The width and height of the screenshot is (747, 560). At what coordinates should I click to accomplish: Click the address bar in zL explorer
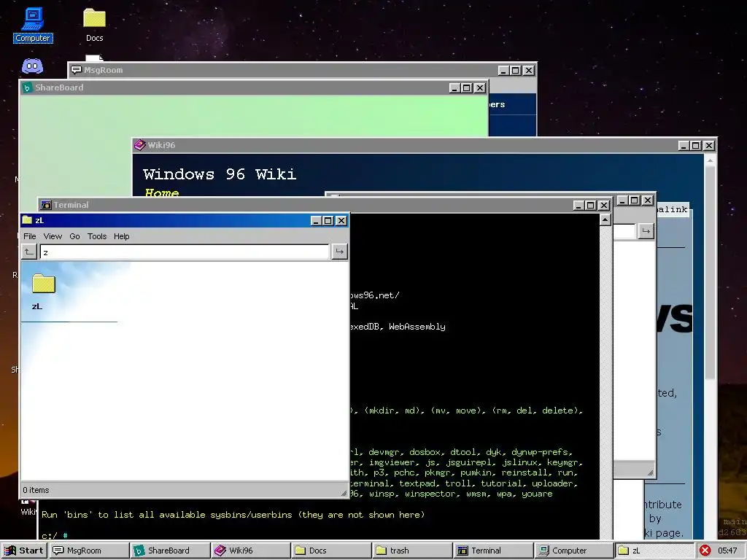click(x=185, y=252)
